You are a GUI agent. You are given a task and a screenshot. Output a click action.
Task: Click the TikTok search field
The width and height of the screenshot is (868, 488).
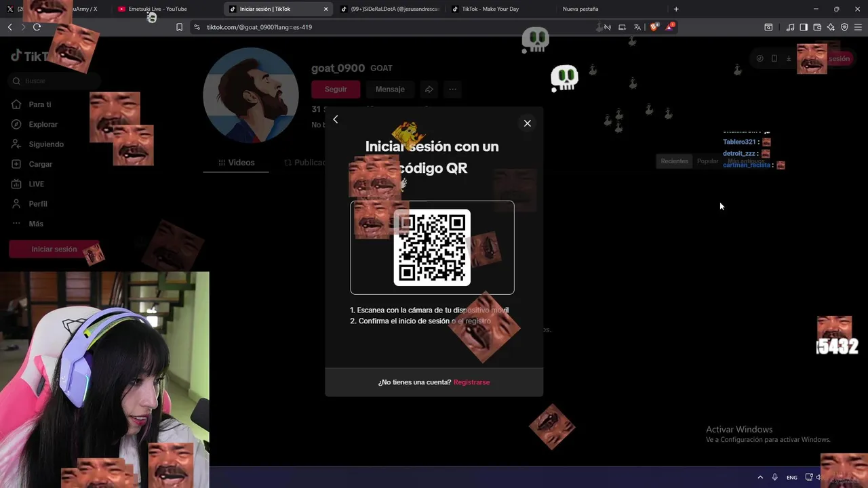(54, 81)
